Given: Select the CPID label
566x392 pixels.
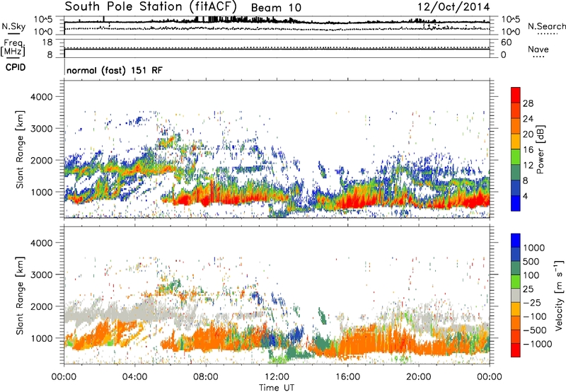Looking at the screenshot, I should pyautogui.click(x=16, y=67).
